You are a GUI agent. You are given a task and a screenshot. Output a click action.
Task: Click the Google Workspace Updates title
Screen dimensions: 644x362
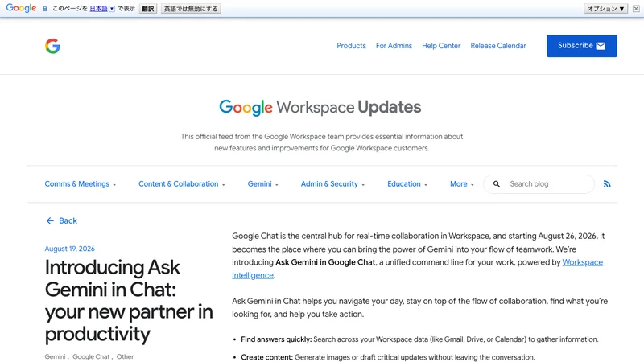tap(320, 107)
